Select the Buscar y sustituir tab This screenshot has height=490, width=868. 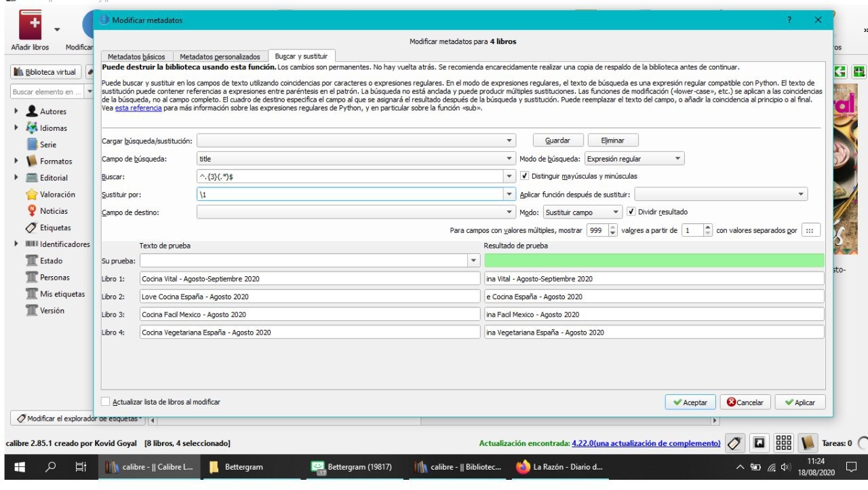click(x=301, y=56)
